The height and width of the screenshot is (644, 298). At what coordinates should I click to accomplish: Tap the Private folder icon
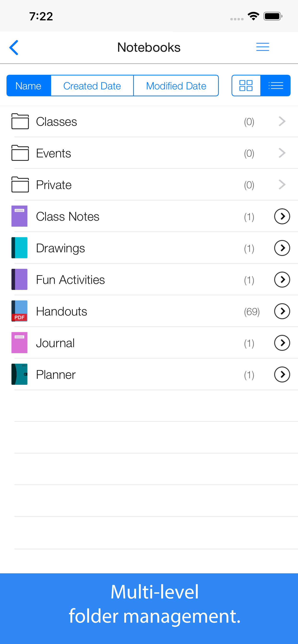pos(20,184)
